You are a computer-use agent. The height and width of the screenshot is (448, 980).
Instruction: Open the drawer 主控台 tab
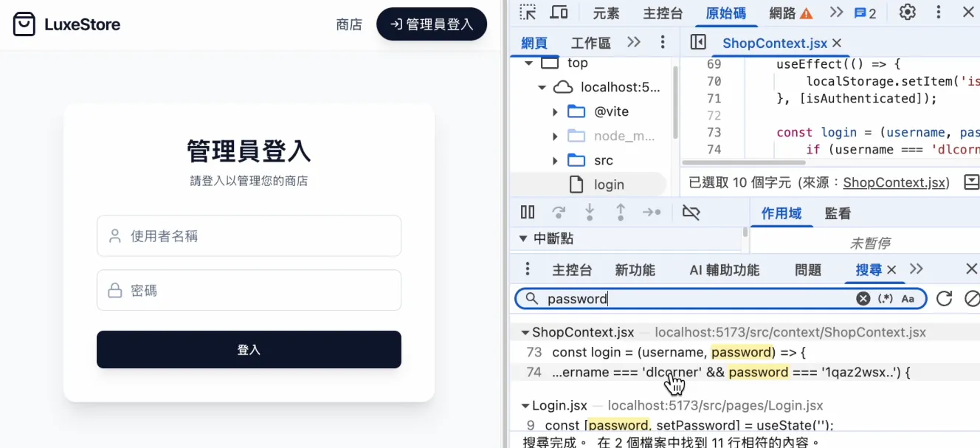[x=572, y=269]
